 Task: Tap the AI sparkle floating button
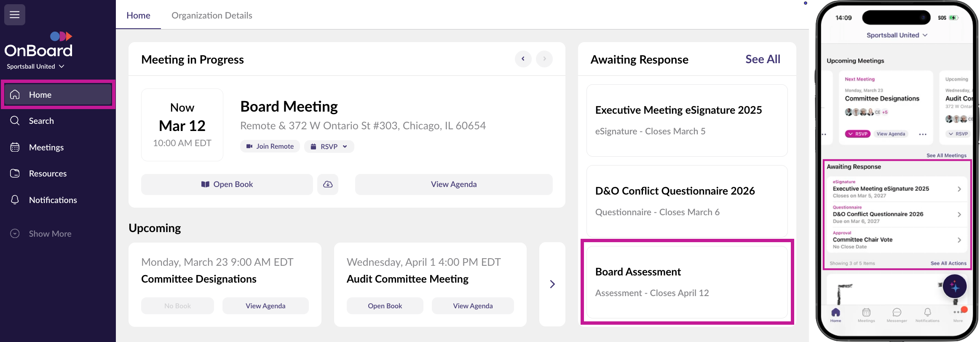954,287
